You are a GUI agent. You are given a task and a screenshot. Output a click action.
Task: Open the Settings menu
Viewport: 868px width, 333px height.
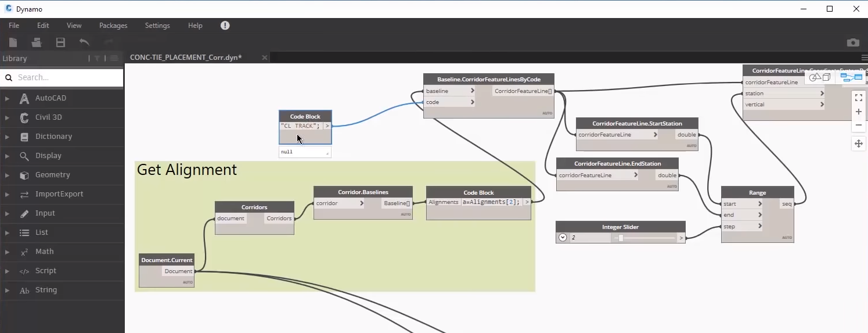(x=157, y=26)
